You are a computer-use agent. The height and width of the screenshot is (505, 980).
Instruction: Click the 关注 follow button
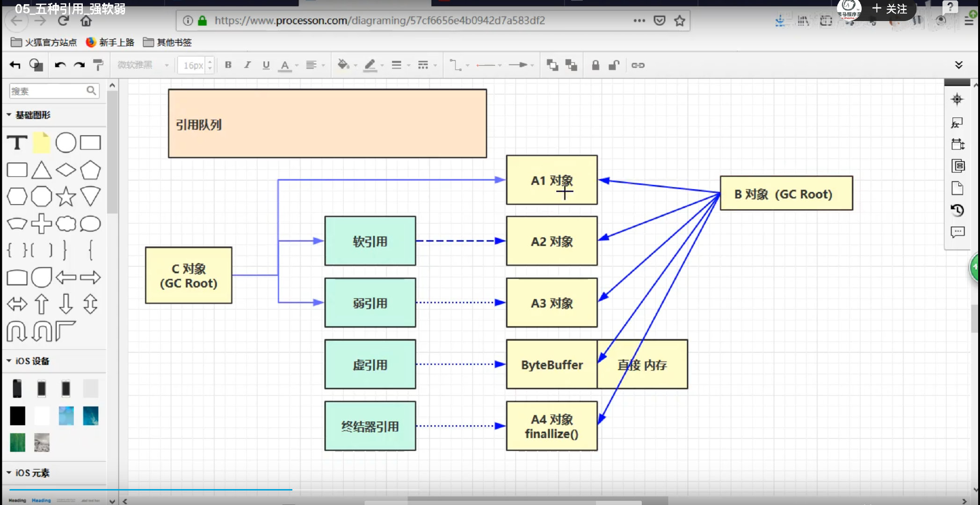(x=889, y=9)
